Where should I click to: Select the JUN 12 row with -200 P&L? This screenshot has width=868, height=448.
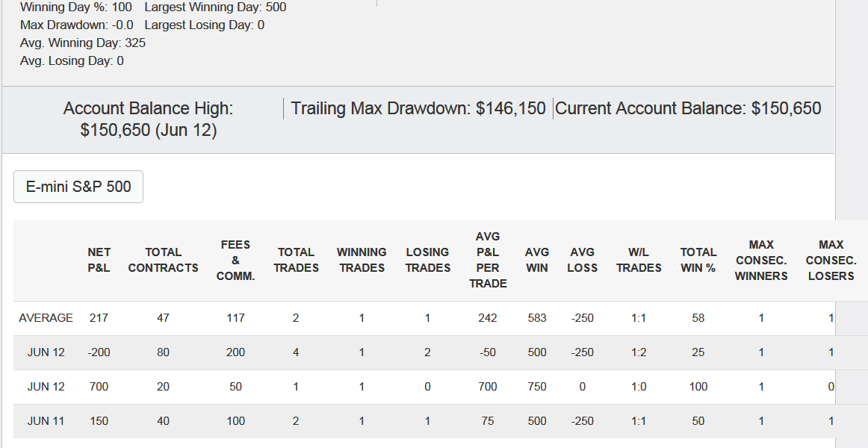tap(424, 352)
